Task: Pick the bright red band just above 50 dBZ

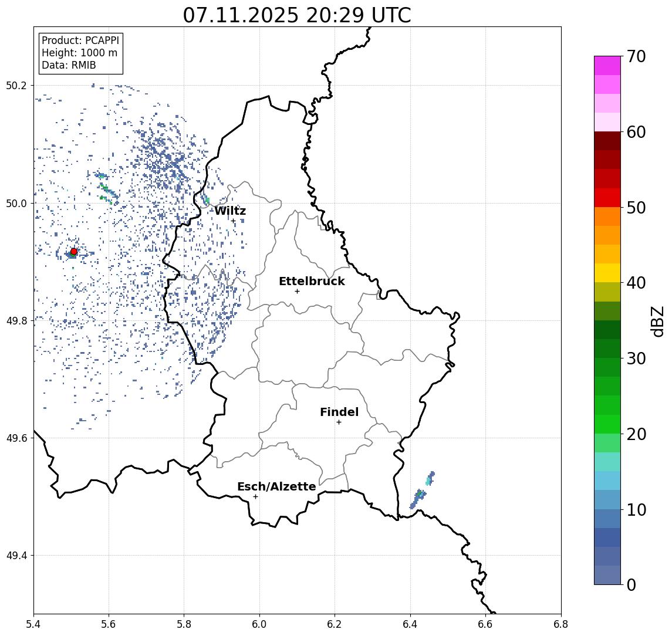Action: (x=607, y=198)
